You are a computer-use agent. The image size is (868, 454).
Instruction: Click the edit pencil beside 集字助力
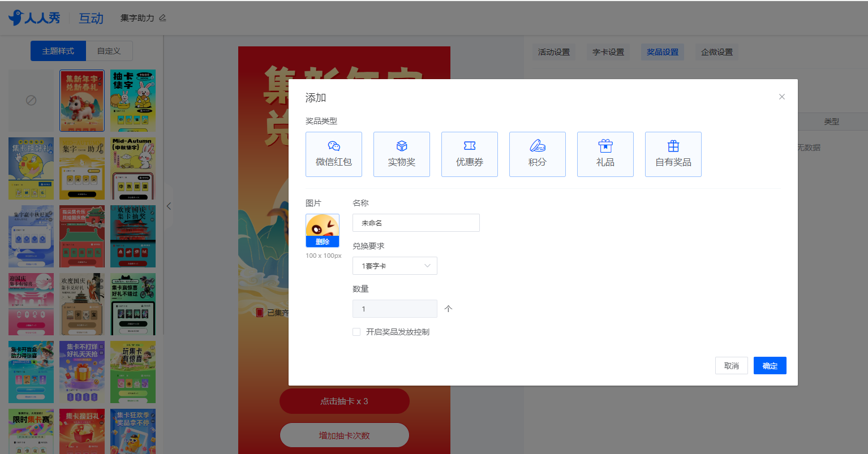pyautogui.click(x=163, y=18)
